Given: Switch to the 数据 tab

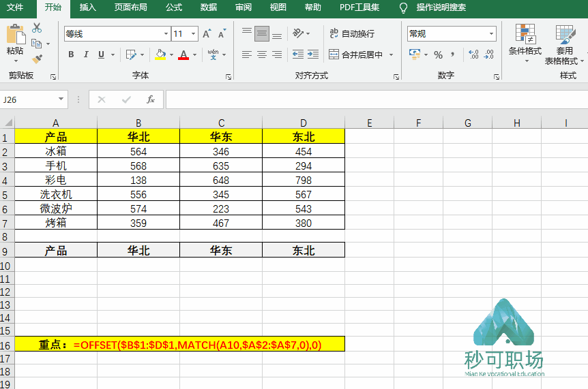Looking at the screenshot, I should (x=209, y=7).
